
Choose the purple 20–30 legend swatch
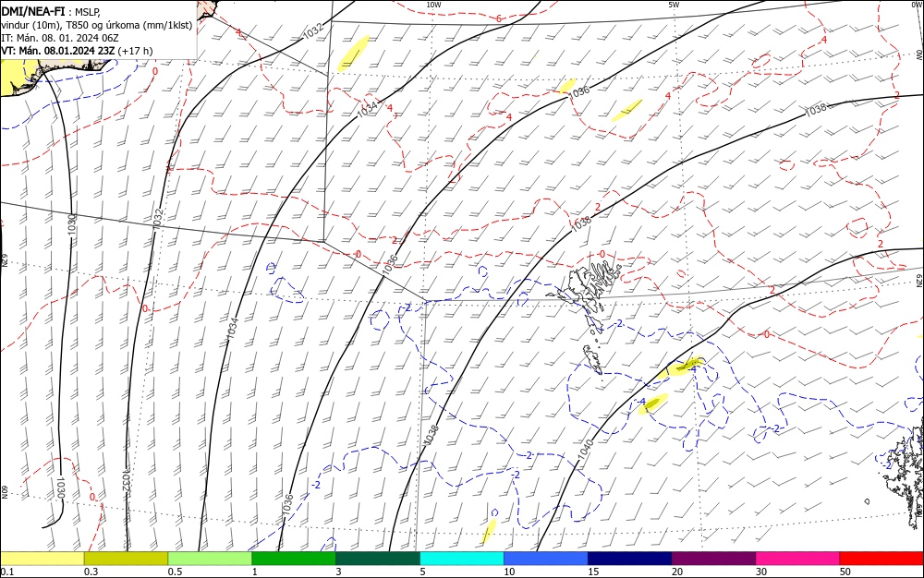[x=713, y=559]
